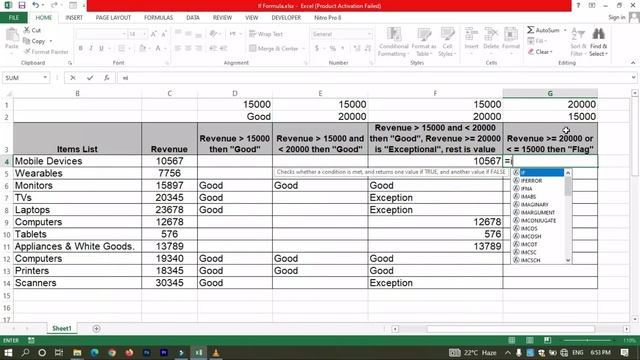Toggle Wrap Text option
Viewport: 640px width, 360px height.
coord(266,34)
